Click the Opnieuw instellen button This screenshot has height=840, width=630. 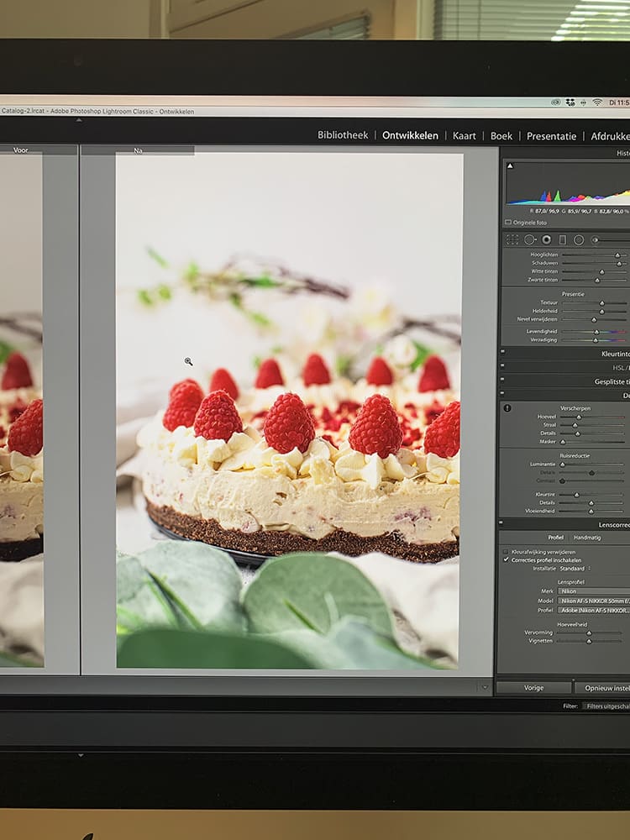click(x=602, y=688)
